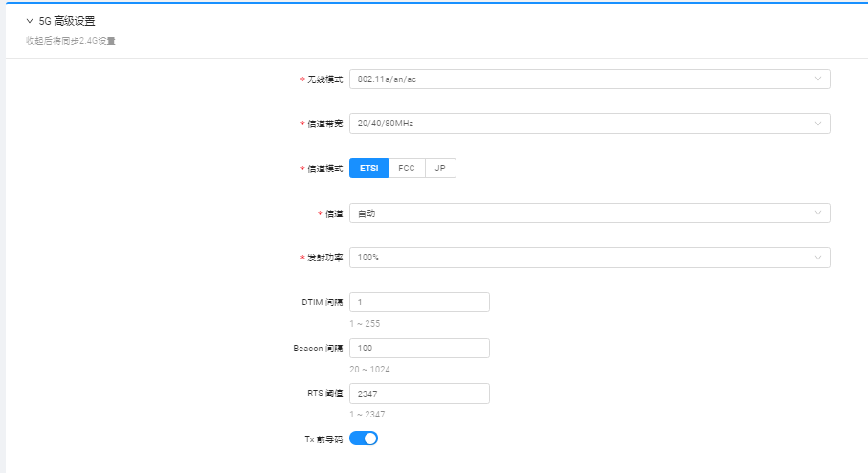Open the 信道 dropdown set to 自动
The image size is (868, 473).
590,214
